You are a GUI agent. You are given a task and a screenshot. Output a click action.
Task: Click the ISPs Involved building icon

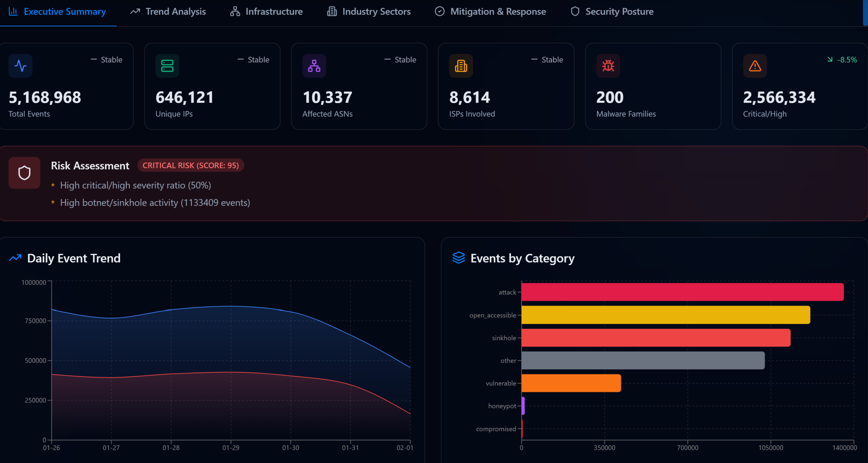coord(461,66)
